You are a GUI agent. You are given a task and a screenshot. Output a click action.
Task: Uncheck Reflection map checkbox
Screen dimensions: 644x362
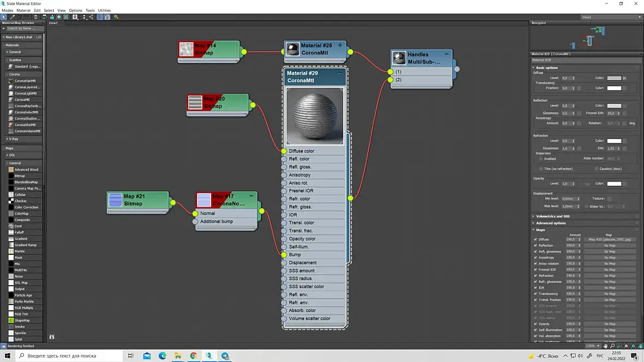(x=535, y=245)
